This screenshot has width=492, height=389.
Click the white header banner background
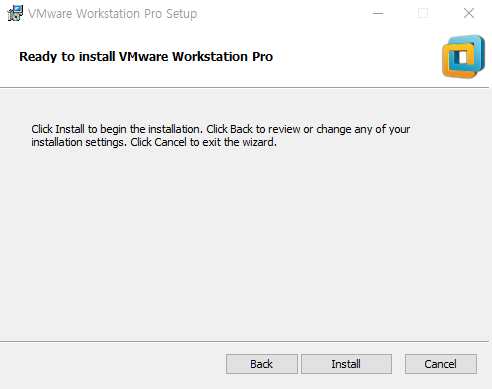[350, 57]
